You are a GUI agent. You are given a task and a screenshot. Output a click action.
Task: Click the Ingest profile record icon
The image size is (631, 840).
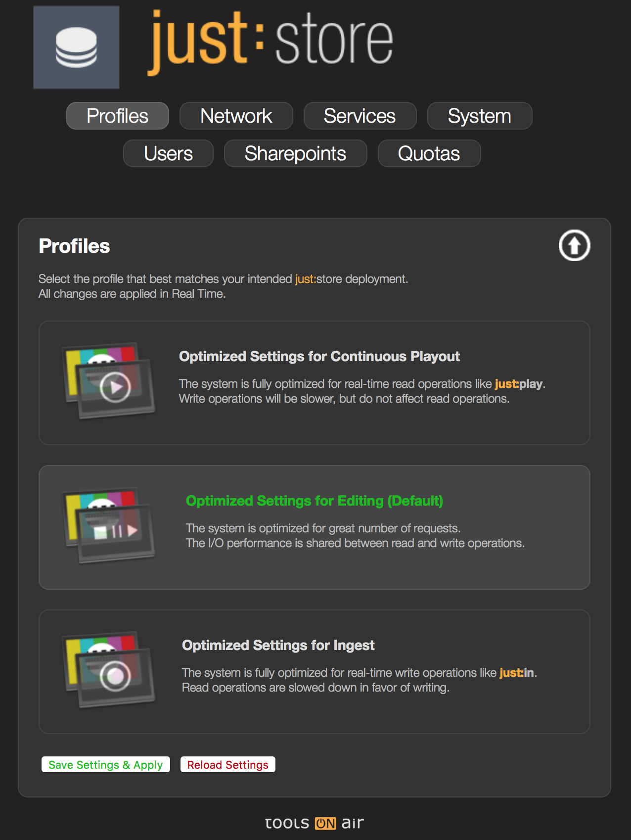click(109, 670)
